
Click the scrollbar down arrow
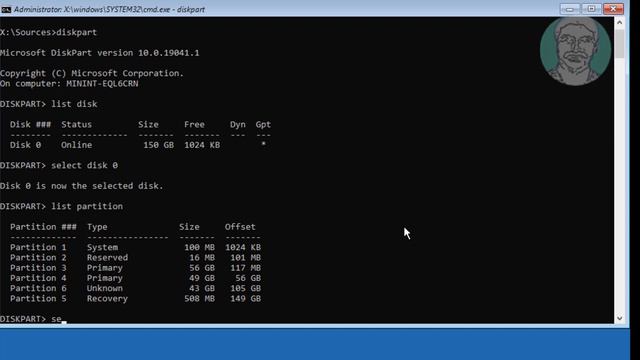(x=620, y=318)
